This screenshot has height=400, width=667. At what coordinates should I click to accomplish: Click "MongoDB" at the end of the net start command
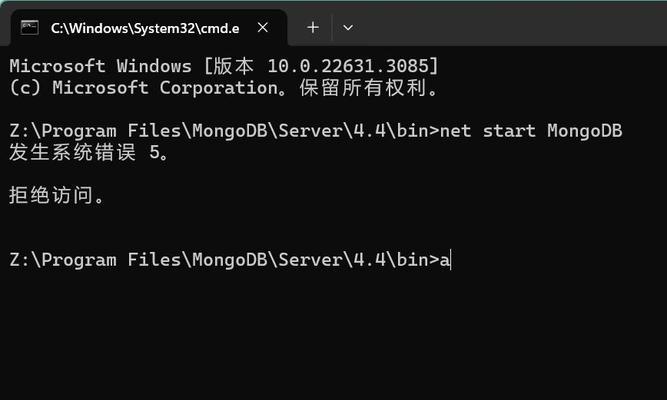pyautogui.click(x=584, y=131)
